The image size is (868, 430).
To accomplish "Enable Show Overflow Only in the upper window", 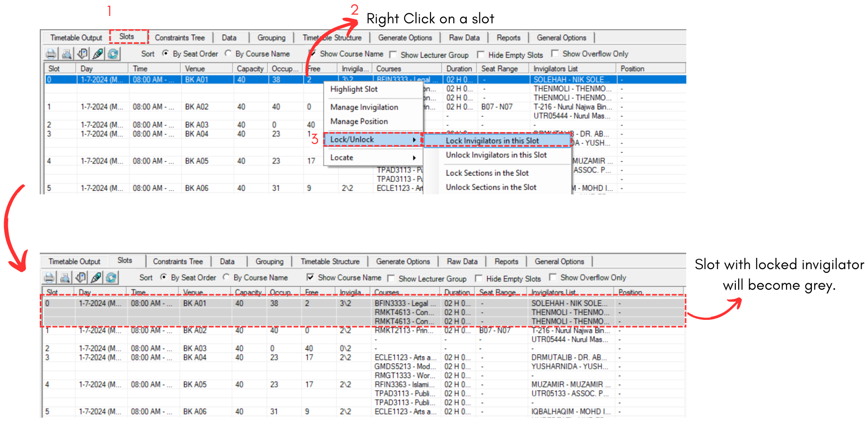I will tap(555, 53).
